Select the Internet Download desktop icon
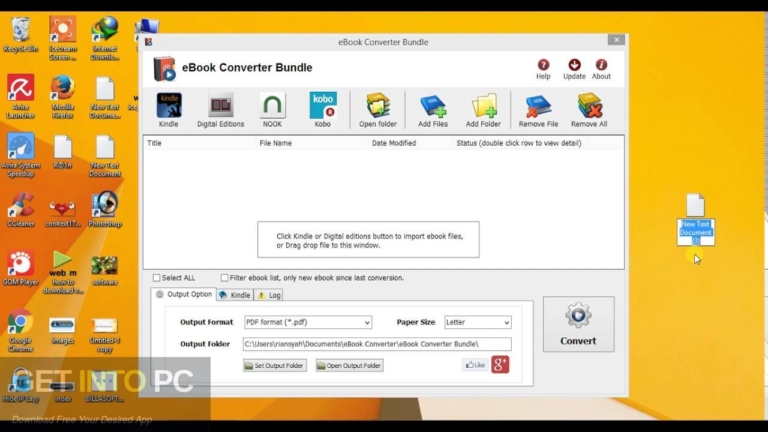The image size is (768, 432). pyautogui.click(x=105, y=38)
